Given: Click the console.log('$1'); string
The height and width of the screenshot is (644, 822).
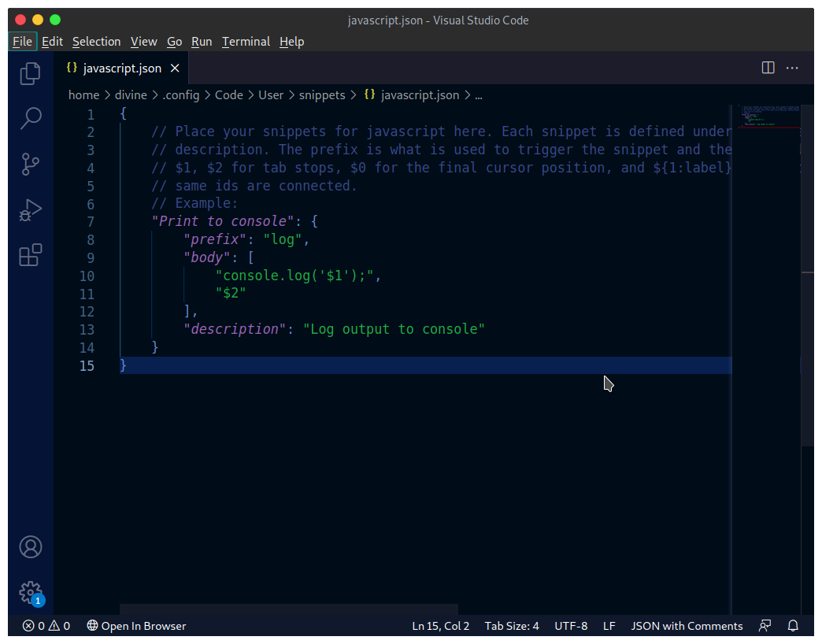Looking at the screenshot, I should pos(294,275).
